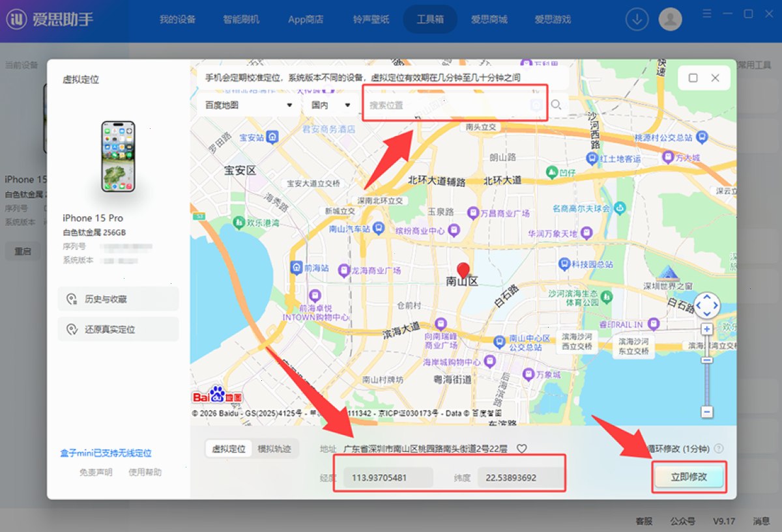Open the 盒子mini已支持无线定位 link

click(106, 453)
